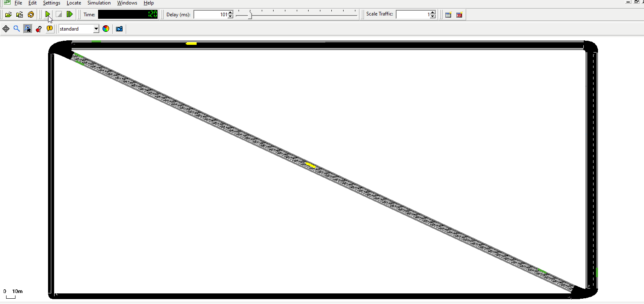This screenshot has width=644, height=304.
Task: Open the Simulation menu
Action: pyautogui.click(x=99, y=3)
